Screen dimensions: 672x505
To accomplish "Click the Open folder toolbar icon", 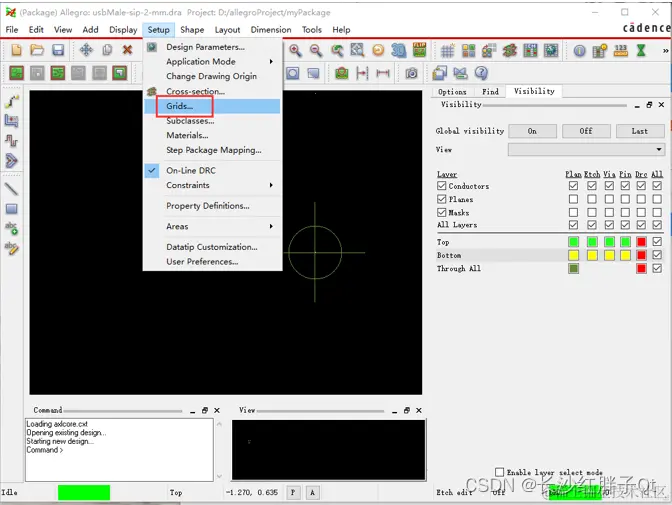I will (37, 50).
